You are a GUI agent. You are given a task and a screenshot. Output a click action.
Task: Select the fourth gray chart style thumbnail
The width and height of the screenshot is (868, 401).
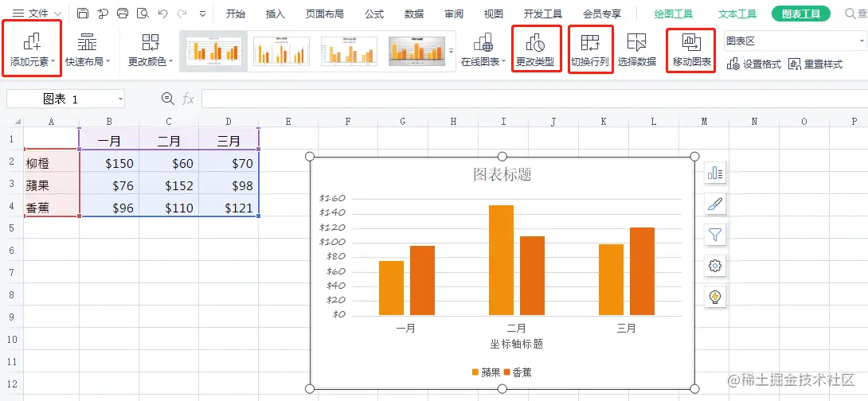coord(416,52)
